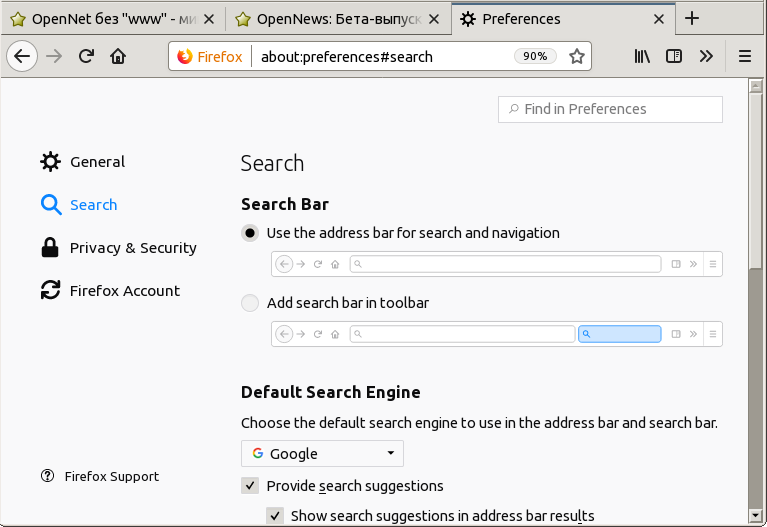Expand the toolbar overflow chevron

pos(706,57)
